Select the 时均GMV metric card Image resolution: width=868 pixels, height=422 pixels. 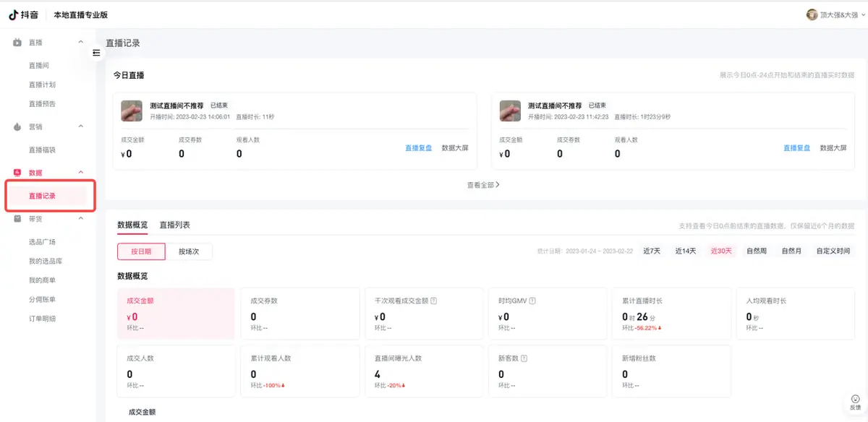(x=548, y=314)
